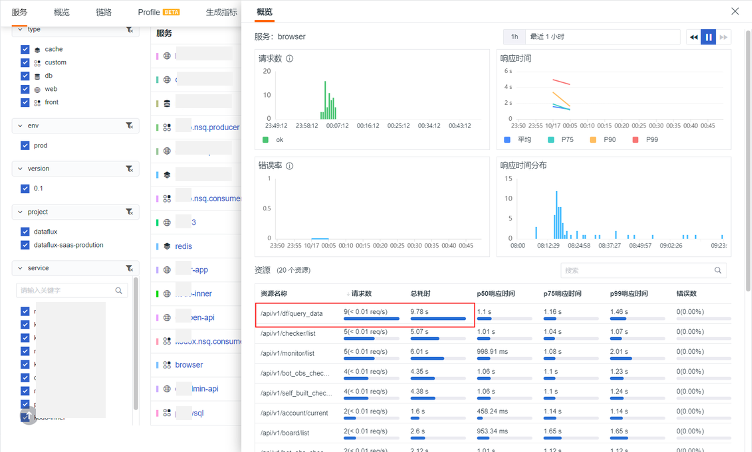Switch to the 概览 top navigation tab
The height and width of the screenshot is (452, 752).
[x=61, y=12]
